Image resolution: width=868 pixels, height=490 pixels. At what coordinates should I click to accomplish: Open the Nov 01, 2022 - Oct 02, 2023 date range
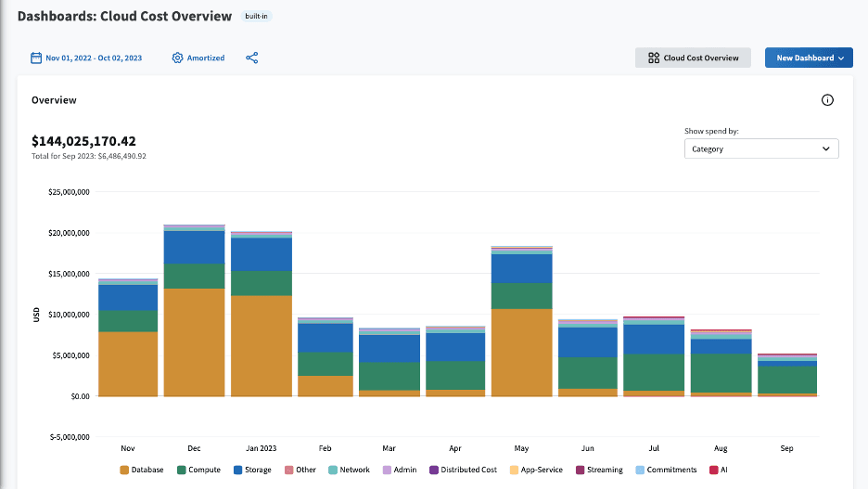click(x=94, y=58)
